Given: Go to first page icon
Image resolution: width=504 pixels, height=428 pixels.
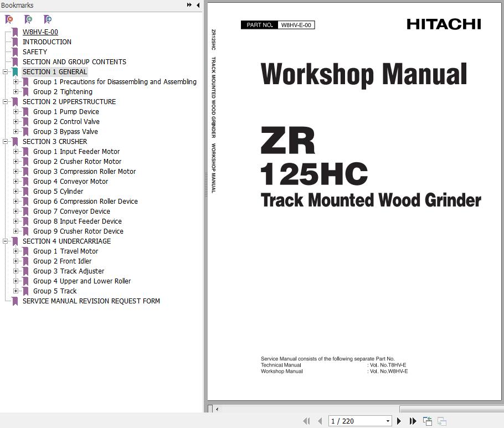Looking at the screenshot, I should [307, 421].
